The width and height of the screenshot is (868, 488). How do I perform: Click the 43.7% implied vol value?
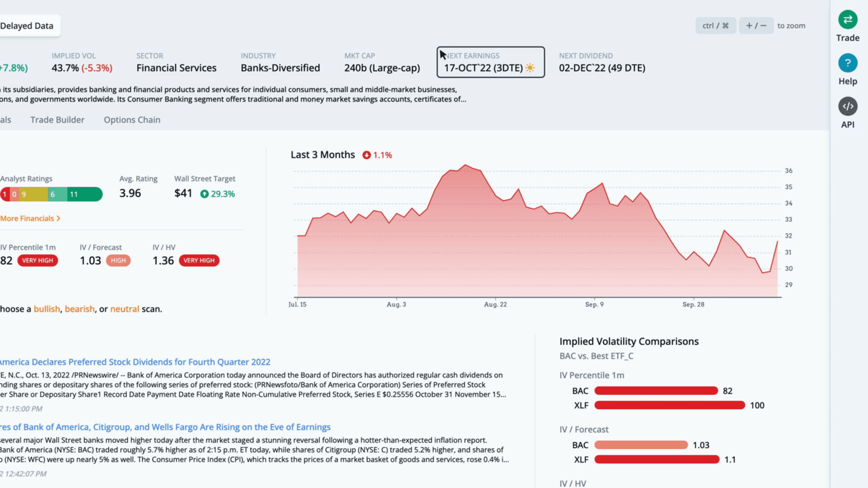[x=65, y=68]
